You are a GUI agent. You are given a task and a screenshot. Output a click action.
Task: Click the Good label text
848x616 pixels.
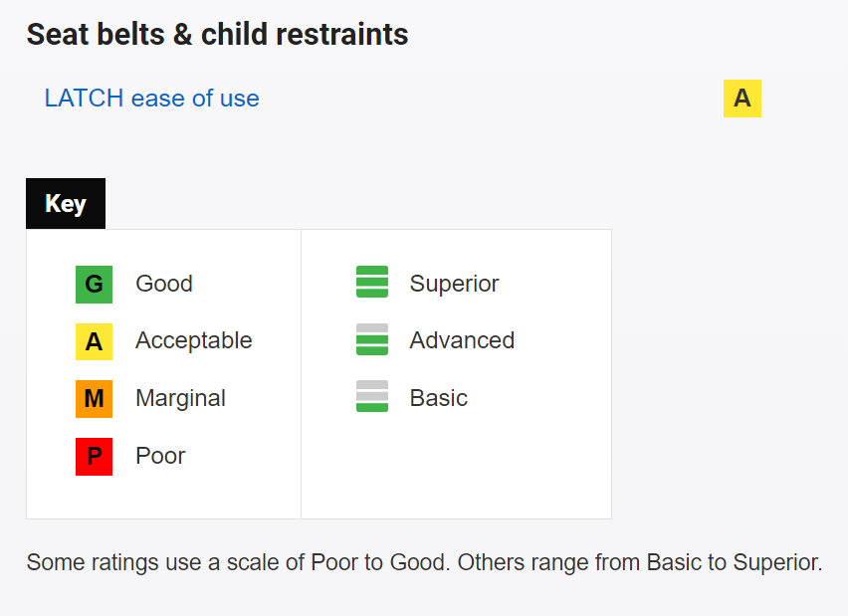pos(164,284)
